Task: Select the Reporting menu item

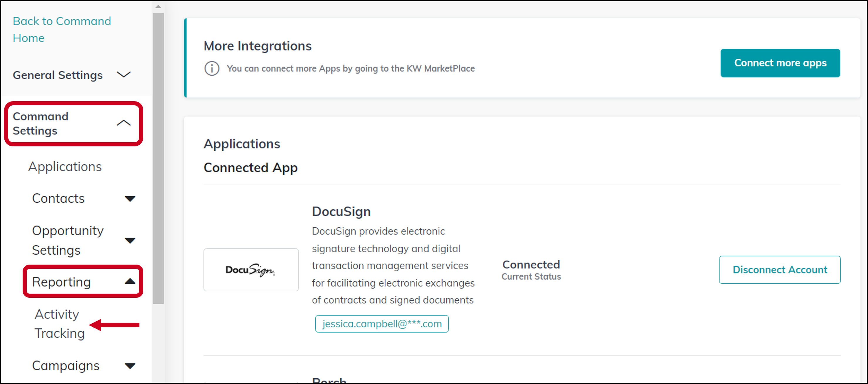Action: pos(61,282)
